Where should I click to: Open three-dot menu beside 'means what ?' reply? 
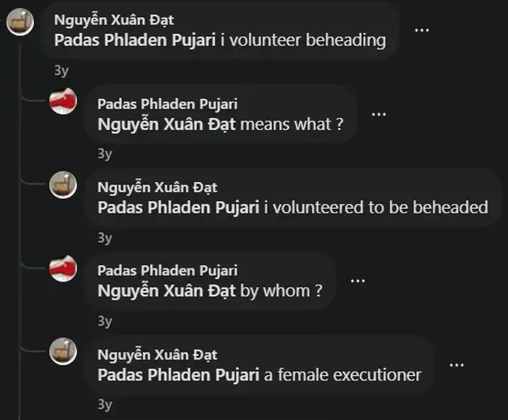[x=378, y=115]
